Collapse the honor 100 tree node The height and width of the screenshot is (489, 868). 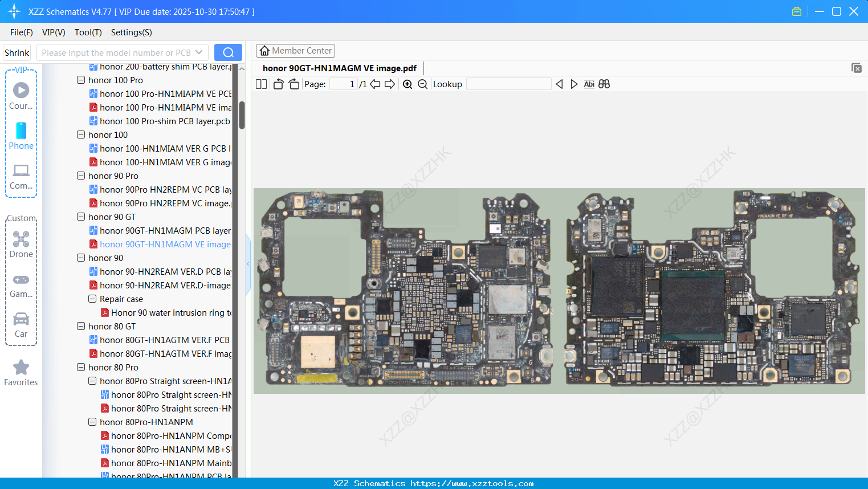(x=81, y=135)
